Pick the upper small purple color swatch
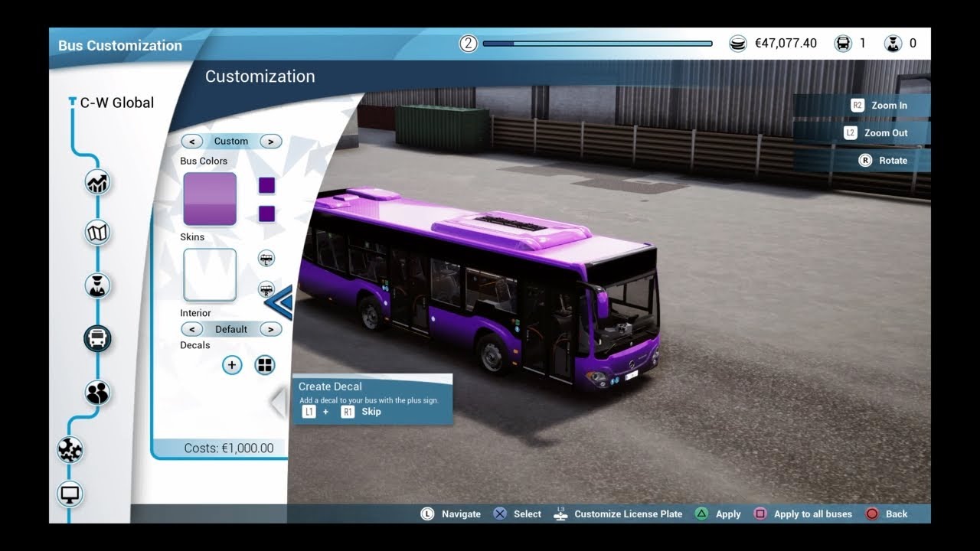Screen dimensions: 980x551 pyautogui.click(x=266, y=185)
